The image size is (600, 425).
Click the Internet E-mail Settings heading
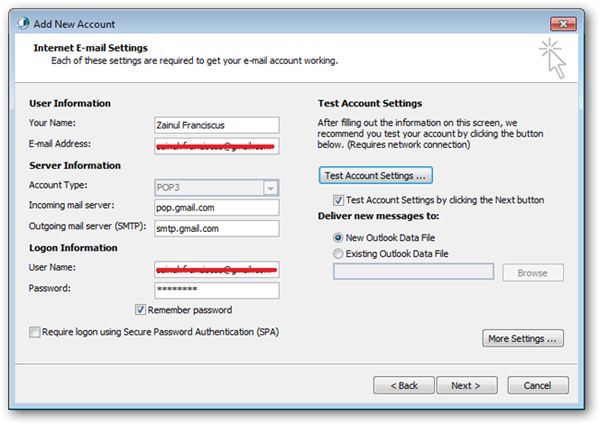[91, 48]
